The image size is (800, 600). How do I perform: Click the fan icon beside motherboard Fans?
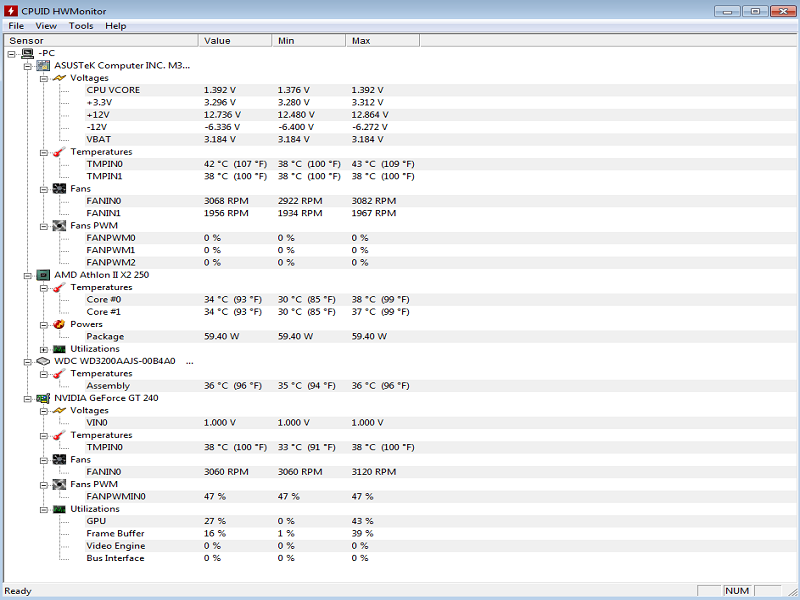pos(59,189)
